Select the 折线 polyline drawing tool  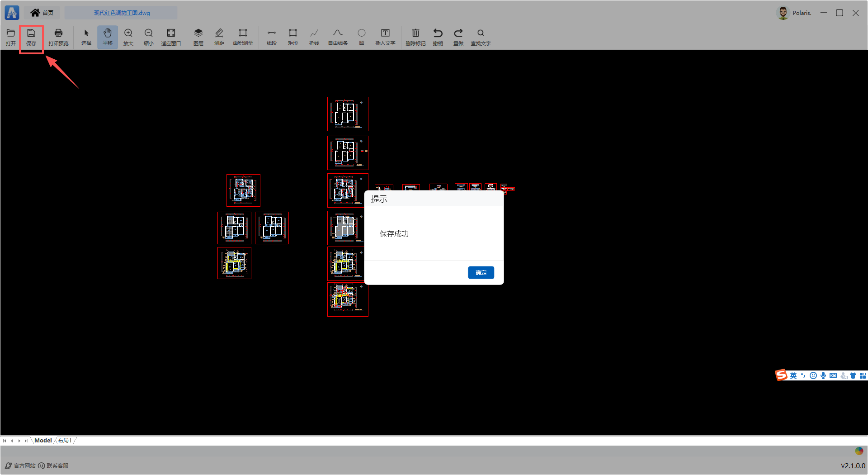click(x=314, y=37)
